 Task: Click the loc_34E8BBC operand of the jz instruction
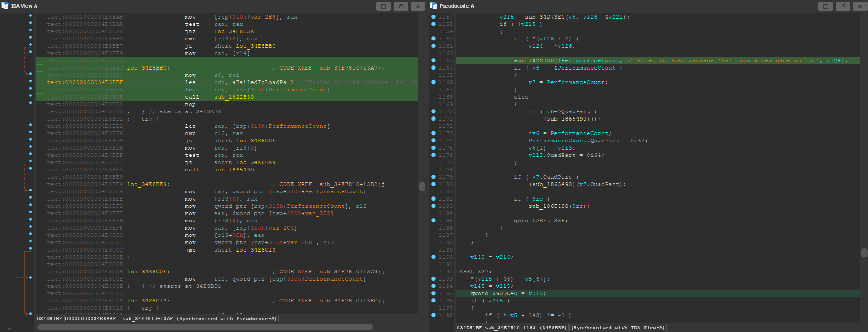click(256, 46)
